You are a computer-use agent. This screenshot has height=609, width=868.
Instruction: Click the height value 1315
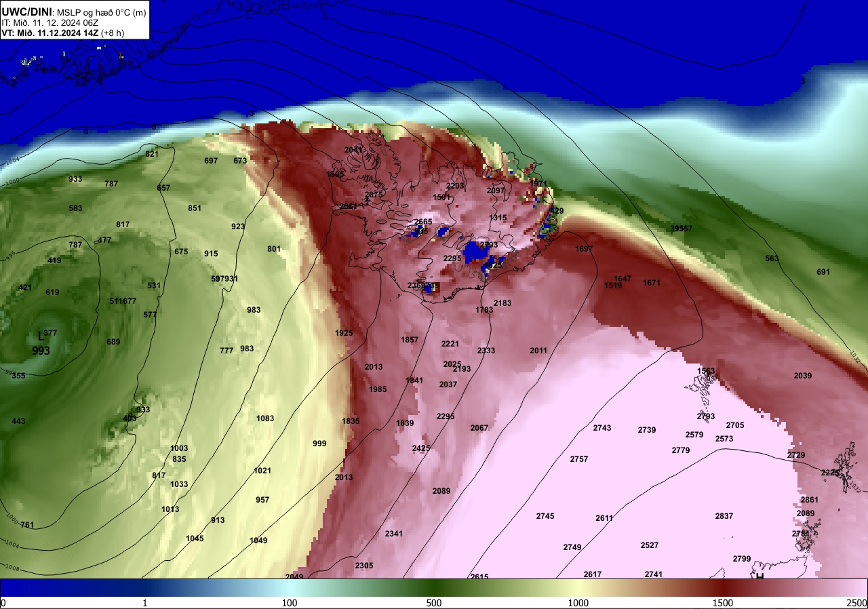click(498, 218)
